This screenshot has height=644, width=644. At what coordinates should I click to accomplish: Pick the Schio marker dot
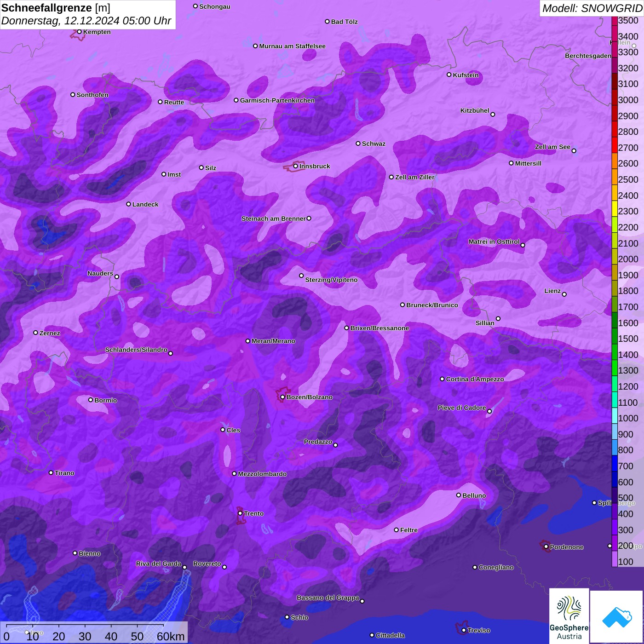pyautogui.click(x=287, y=617)
